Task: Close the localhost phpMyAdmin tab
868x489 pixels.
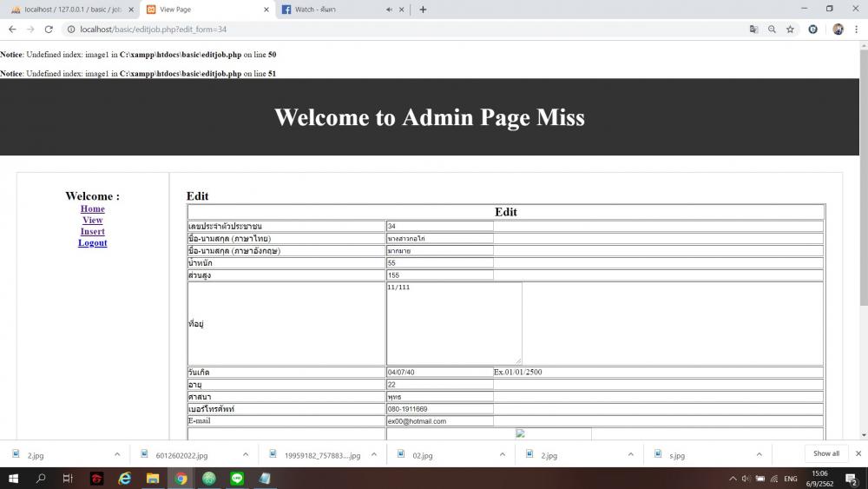Action: click(131, 10)
